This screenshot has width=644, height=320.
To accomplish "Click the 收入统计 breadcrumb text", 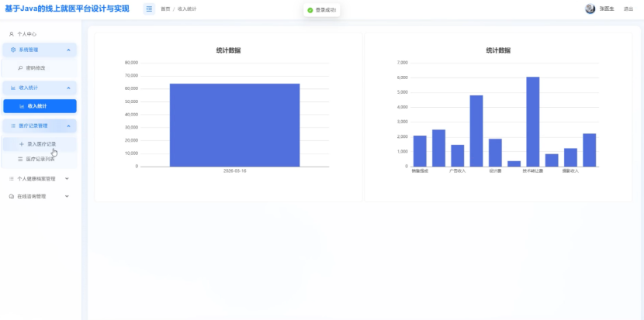I will point(187,9).
